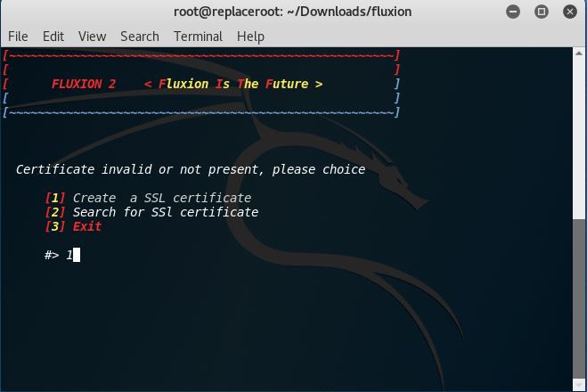Click the 'Create a SSL certificate' option text
Image resolution: width=587 pixels, height=392 pixels.
pyautogui.click(x=162, y=198)
